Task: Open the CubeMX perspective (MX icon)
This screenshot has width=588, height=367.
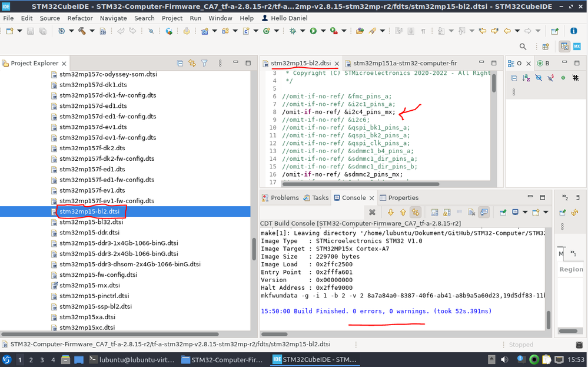Action: click(578, 47)
